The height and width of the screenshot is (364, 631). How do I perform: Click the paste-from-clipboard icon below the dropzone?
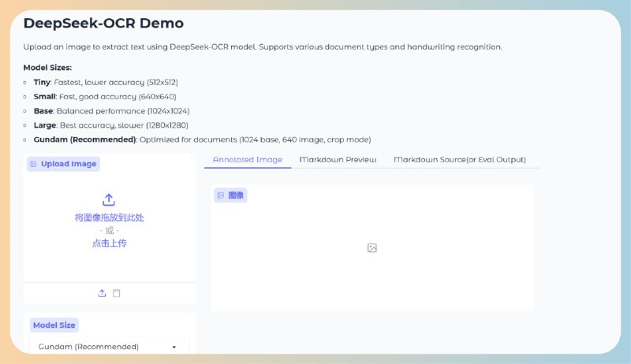click(116, 293)
